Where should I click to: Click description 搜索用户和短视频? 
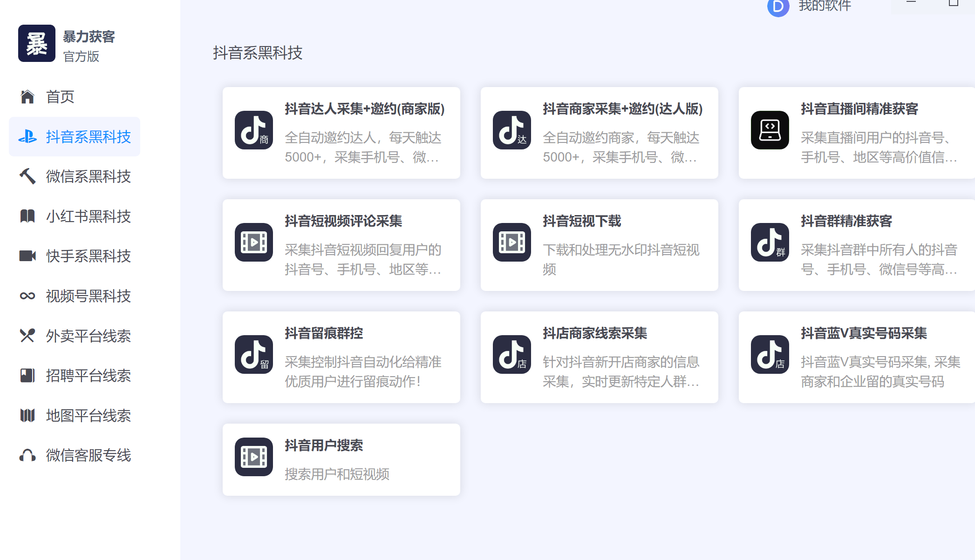tap(337, 474)
